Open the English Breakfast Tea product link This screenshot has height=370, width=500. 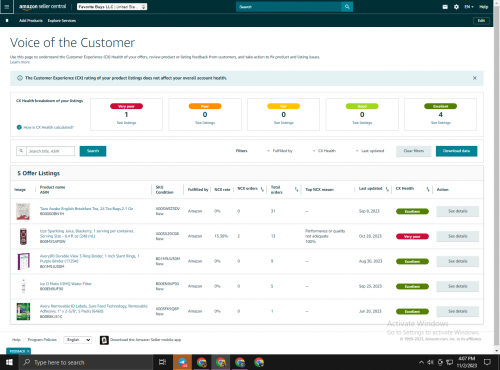point(86,209)
